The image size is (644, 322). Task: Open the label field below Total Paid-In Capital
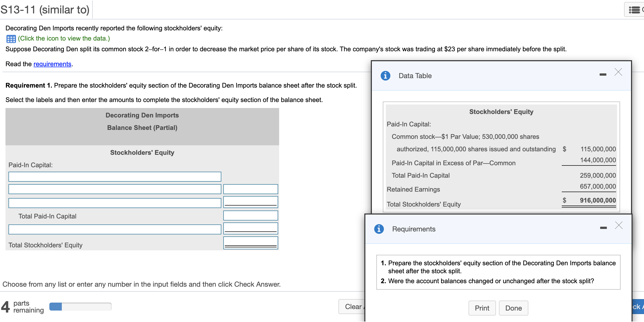115,229
